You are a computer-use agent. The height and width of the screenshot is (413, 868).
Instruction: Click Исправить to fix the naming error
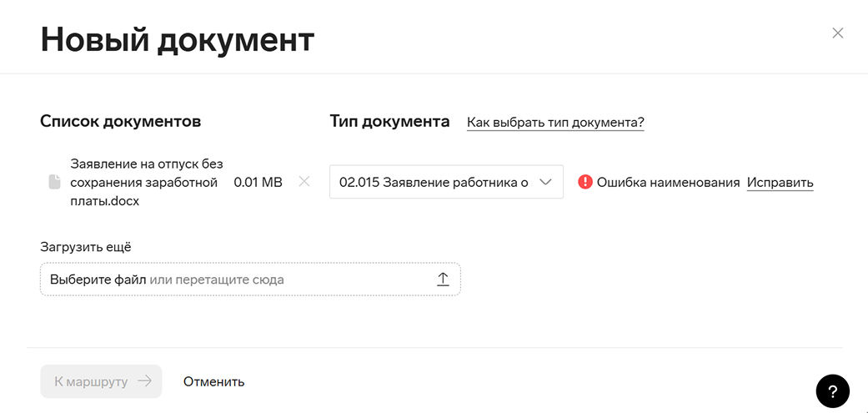point(780,183)
